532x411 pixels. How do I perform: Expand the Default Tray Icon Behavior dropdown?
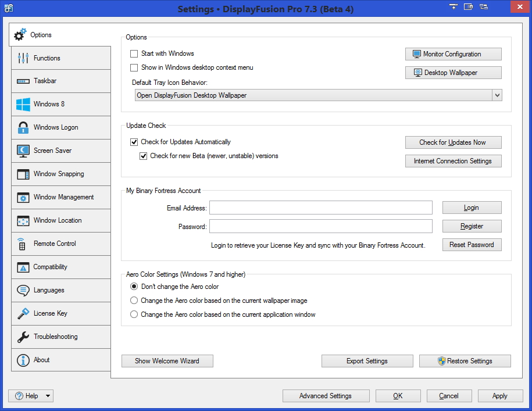(496, 95)
